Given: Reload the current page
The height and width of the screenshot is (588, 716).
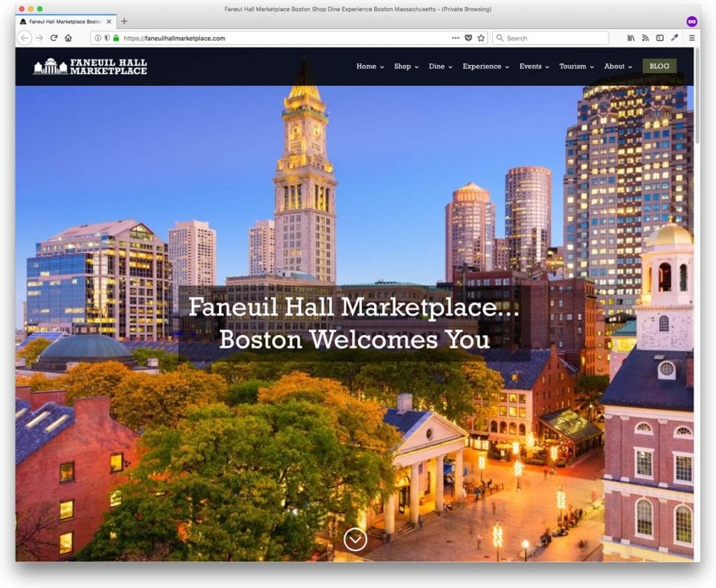Looking at the screenshot, I should pyautogui.click(x=54, y=38).
